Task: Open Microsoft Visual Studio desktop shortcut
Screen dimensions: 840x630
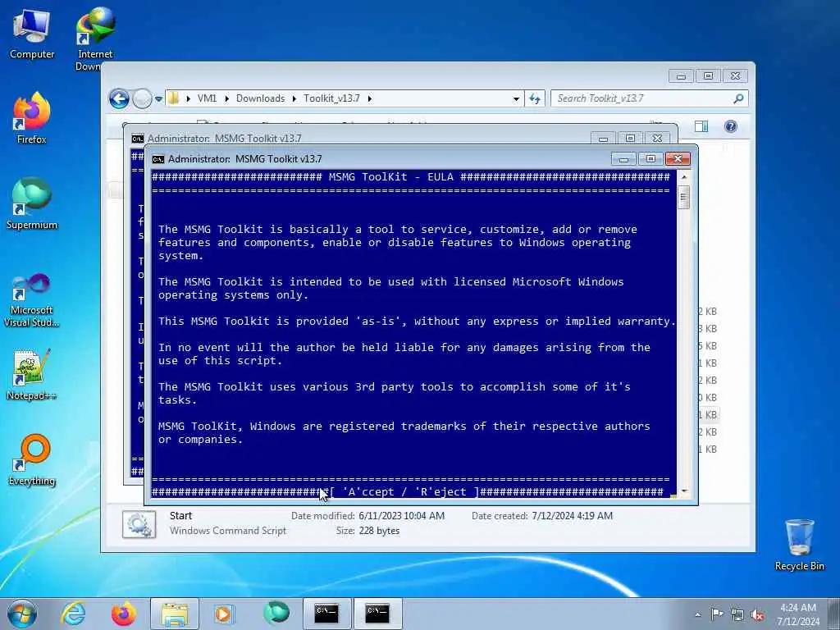Action: click(32, 300)
